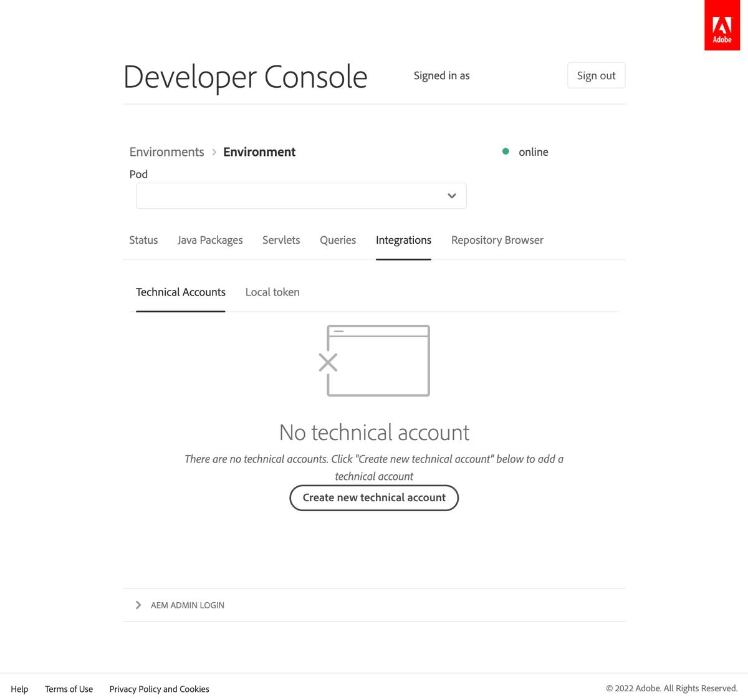Switch to the Status tab
The image size is (748, 700).
pyautogui.click(x=143, y=239)
